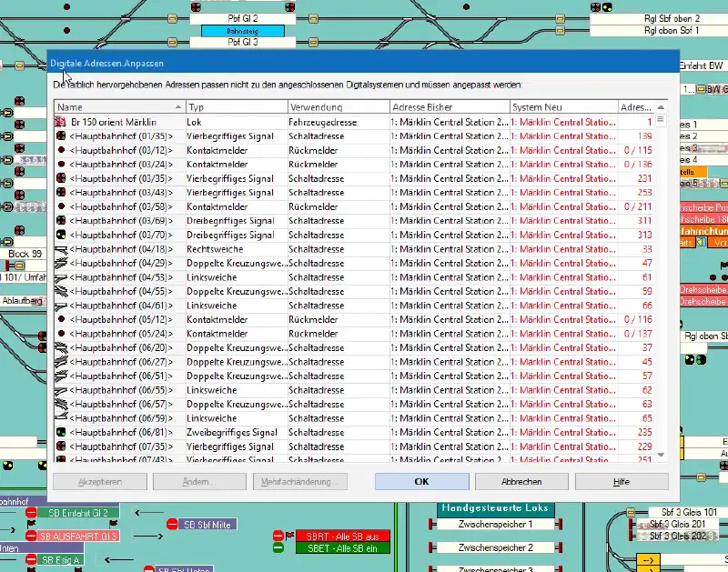Click contact icon of Hauptbahnhof (03/24)
This screenshot has width=728, height=572.
tap(61, 164)
